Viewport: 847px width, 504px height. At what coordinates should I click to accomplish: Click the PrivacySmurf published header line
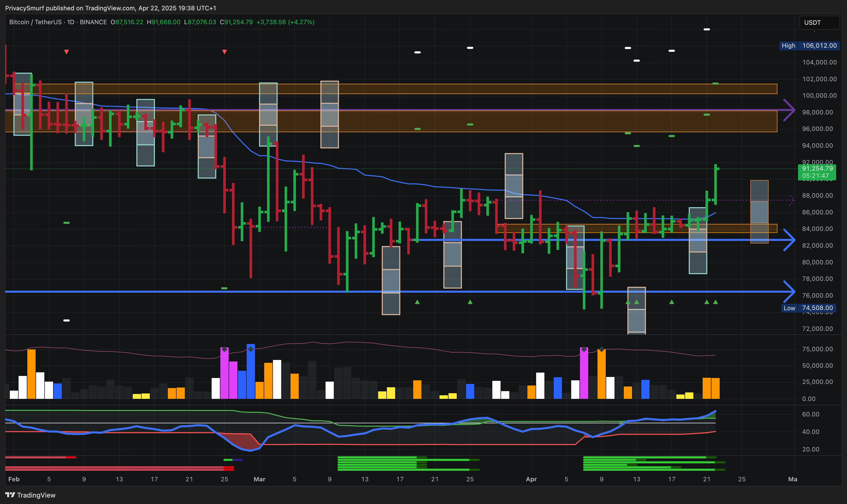pos(110,8)
